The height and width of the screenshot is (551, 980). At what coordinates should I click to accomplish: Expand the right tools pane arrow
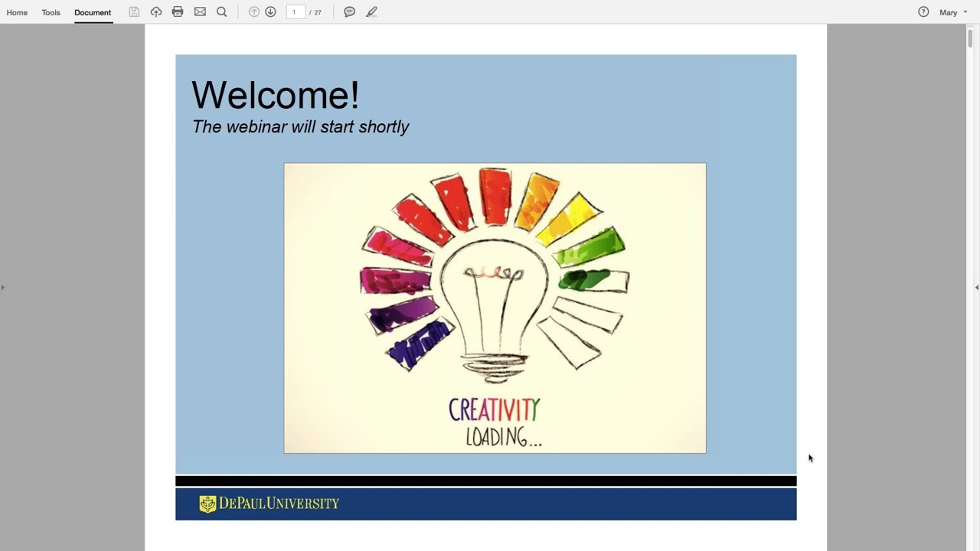(977, 288)
